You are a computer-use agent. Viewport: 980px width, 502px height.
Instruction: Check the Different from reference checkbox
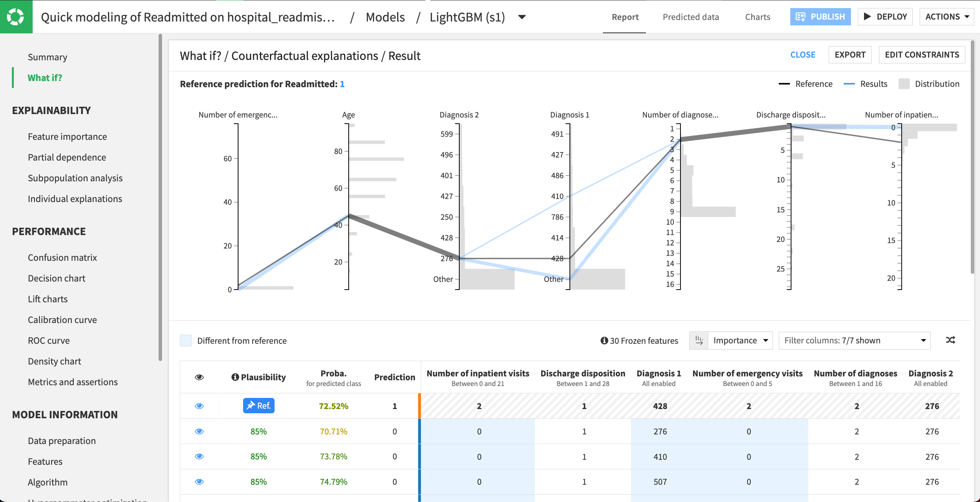pyautogui.click(x=185, y=340)
